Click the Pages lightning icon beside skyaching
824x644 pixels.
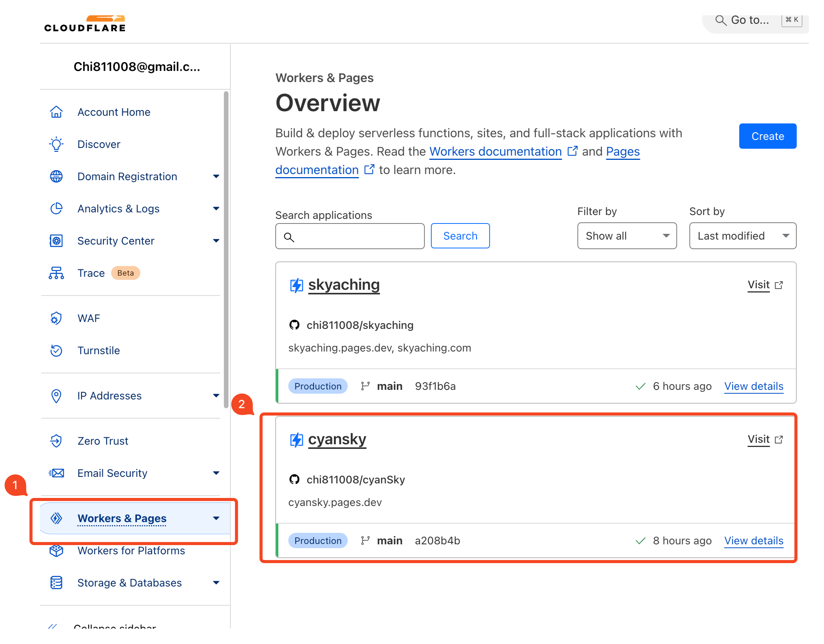pos(296,285)
